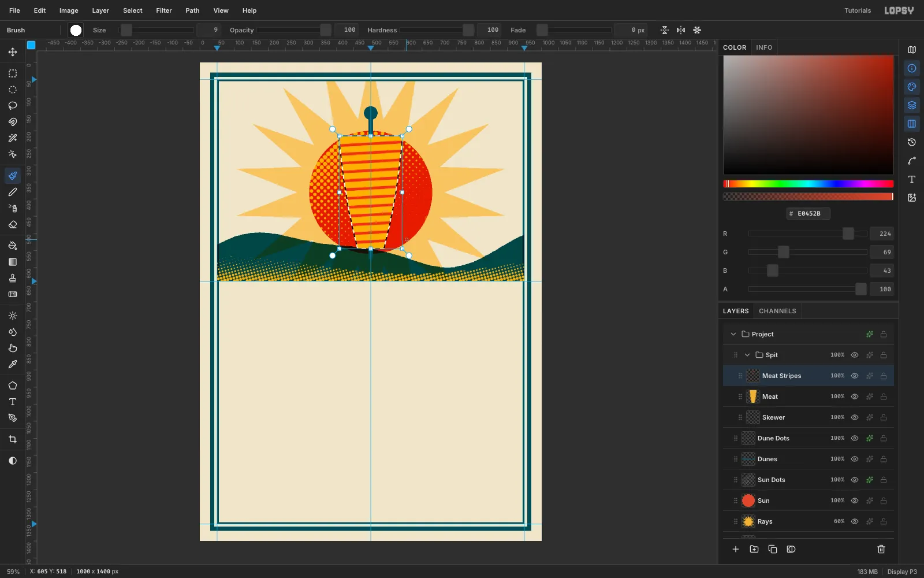Select the Rectangular Marquee tool
Screen dimensions: 924x578
click(x=13, y=73)
